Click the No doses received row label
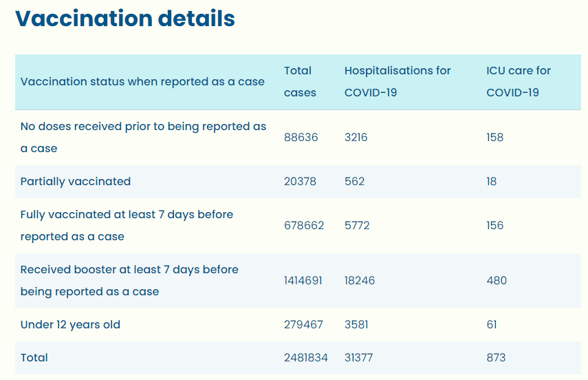Image resolution: width=588 pixels, height=380 pixels. point(143,137)
